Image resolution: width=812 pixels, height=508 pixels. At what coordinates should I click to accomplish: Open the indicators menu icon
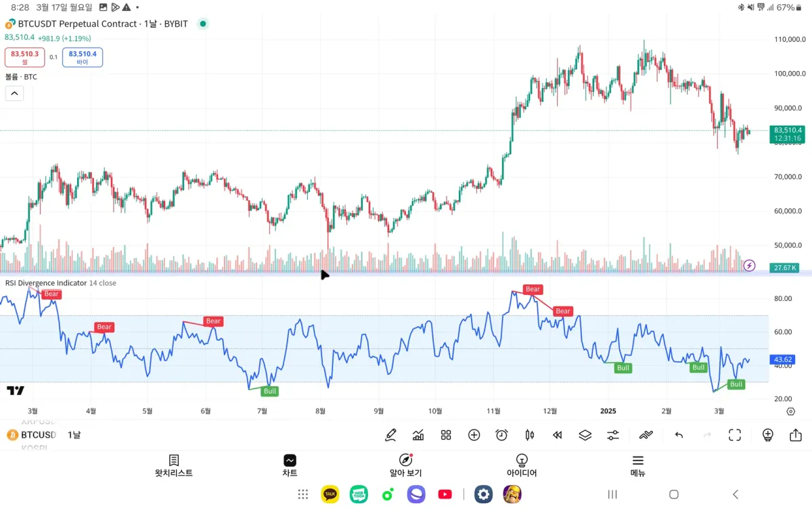pyautogui.click(x=418, y=435)
